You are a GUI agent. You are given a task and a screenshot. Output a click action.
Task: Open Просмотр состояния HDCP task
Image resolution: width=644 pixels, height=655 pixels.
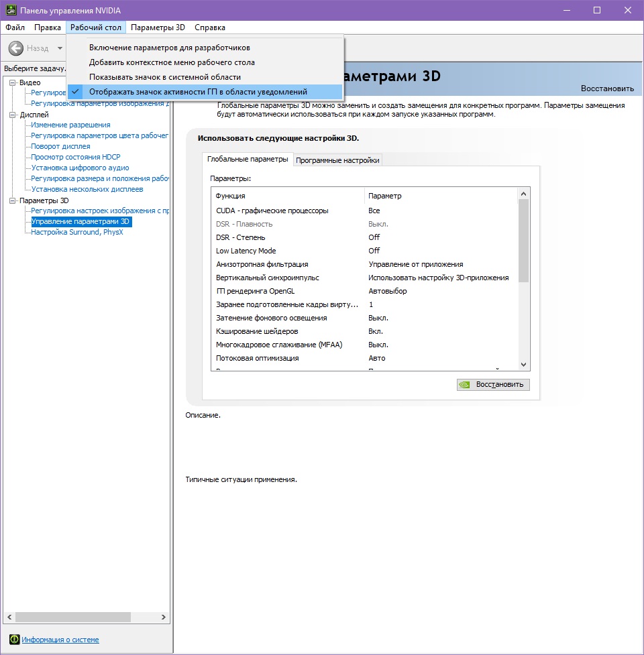(x=76, y=157)
